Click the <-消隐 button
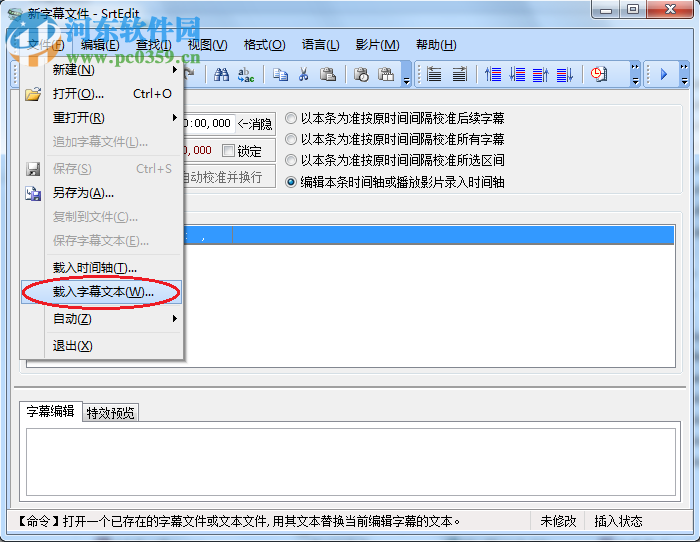 point(255,124)
